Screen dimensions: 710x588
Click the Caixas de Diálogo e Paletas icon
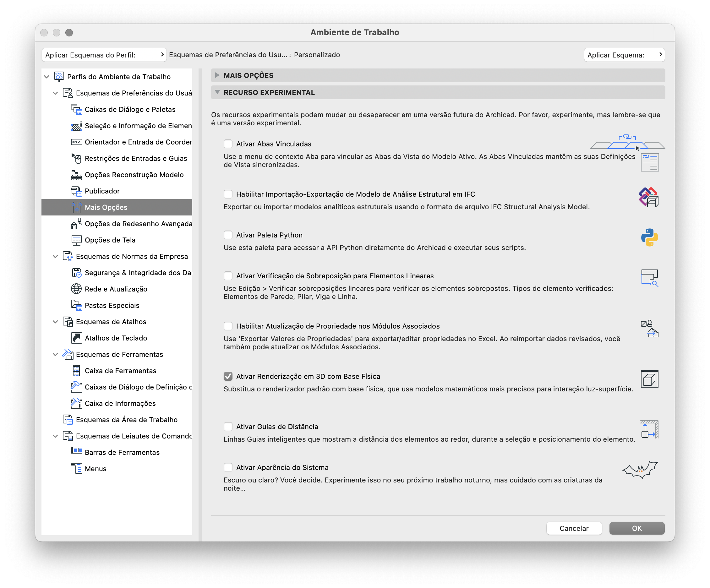(76, 110)
